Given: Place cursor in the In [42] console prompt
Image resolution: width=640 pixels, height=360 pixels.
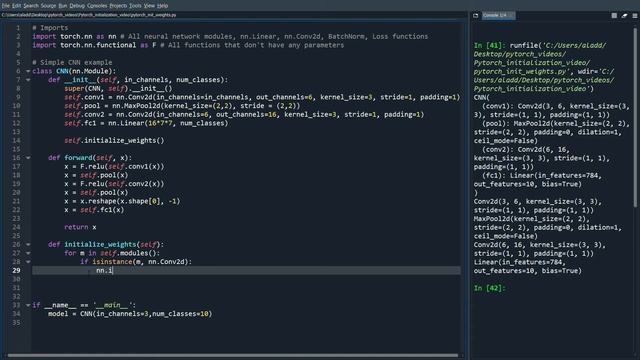Looking at the screenshot, I should pyautogui.click(x=490, y=288).
